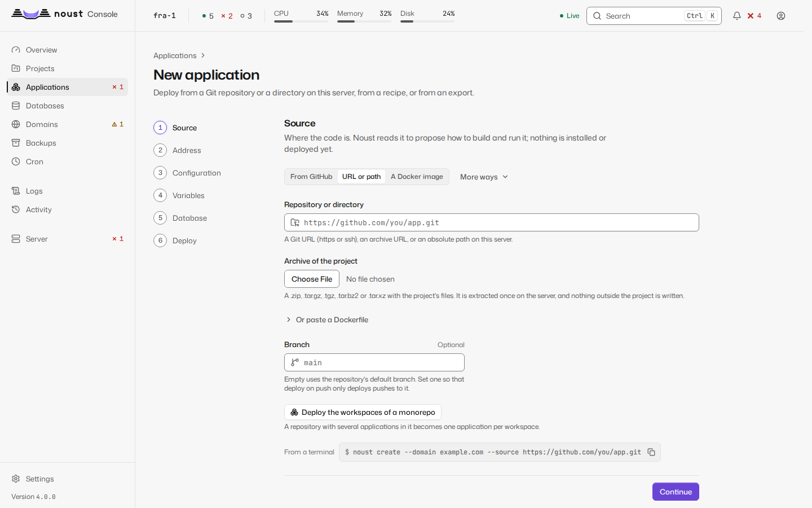The height and width of the screenshot is (508, 812).
Task: Copy the terminal command
Action: (651, 452)
